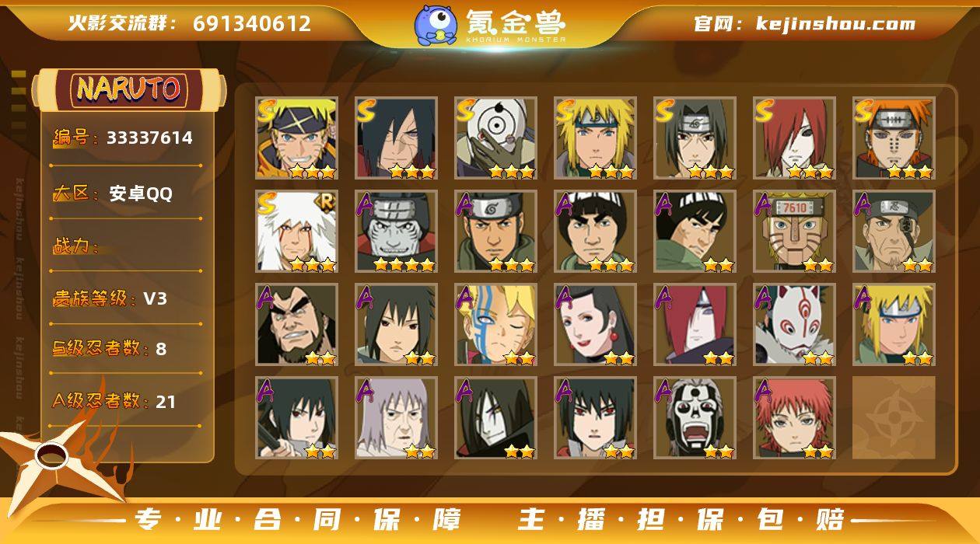Choose white-haired Jiraiya S-rank portrait

coord(296,232)
